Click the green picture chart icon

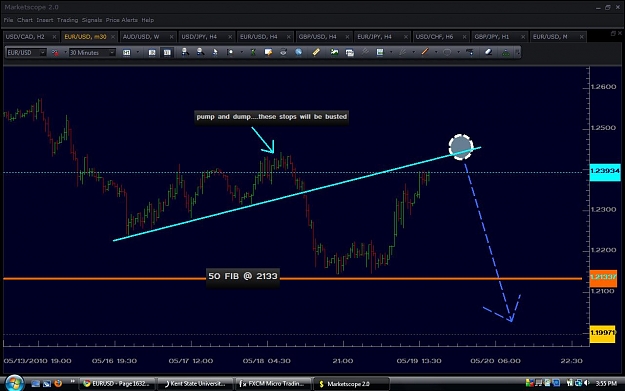334,52
